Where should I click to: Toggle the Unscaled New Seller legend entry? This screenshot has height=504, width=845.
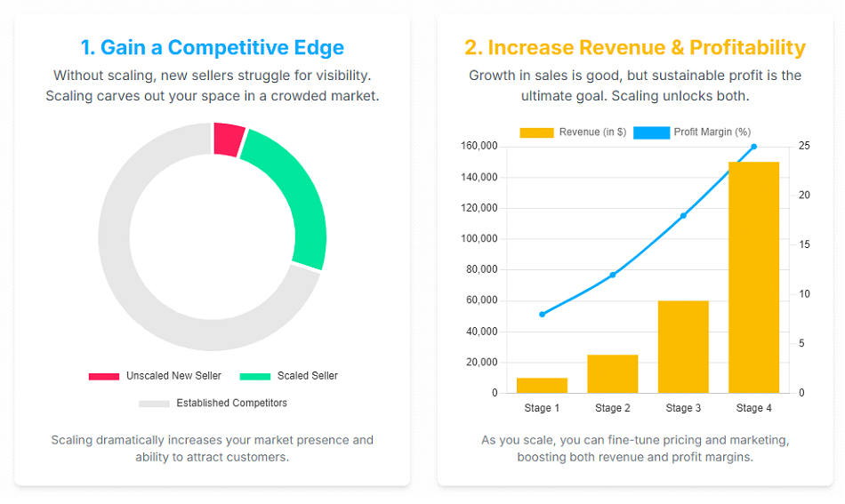tap(155, 376)
